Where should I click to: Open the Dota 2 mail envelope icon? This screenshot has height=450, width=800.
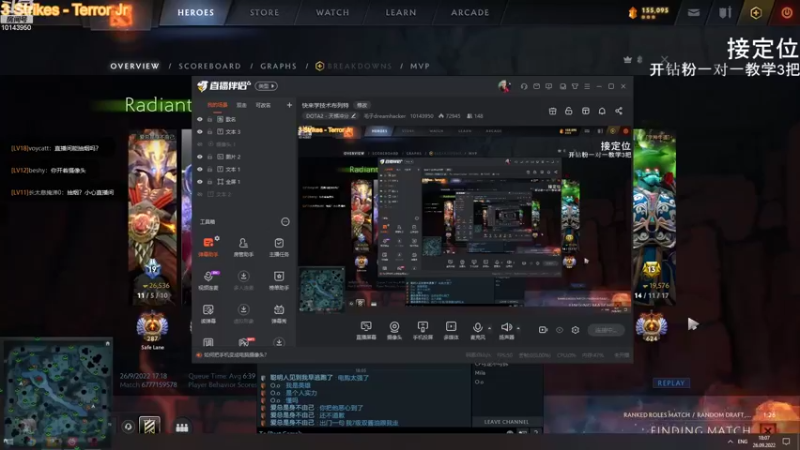coord(693,12)
